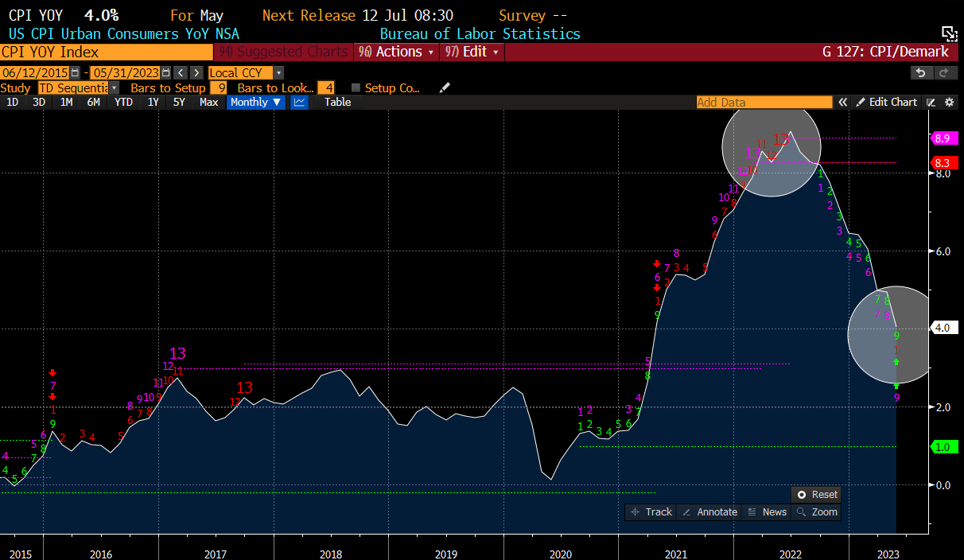The width and height of the screenshot is (964, 560).
Task: Click the Next Release 12 Jul 08:30 text
Action: pyautogui.click(x=358, y=15)
